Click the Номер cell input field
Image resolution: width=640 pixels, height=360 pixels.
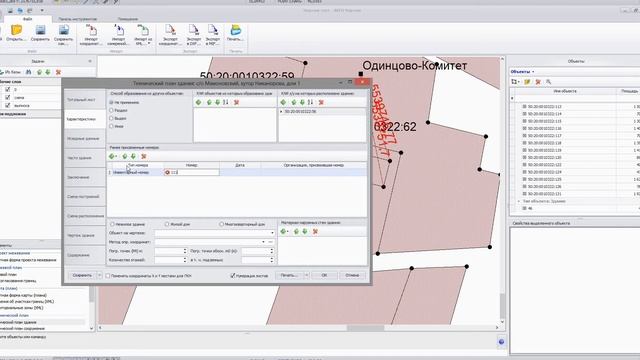(191, 173)
